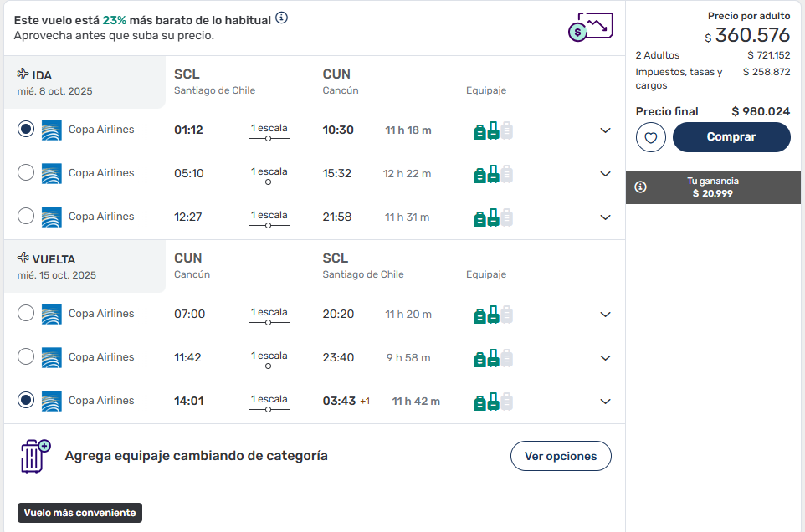Click the 1 escala indicator on the 12:27 flight

click(x=269, y=218)
